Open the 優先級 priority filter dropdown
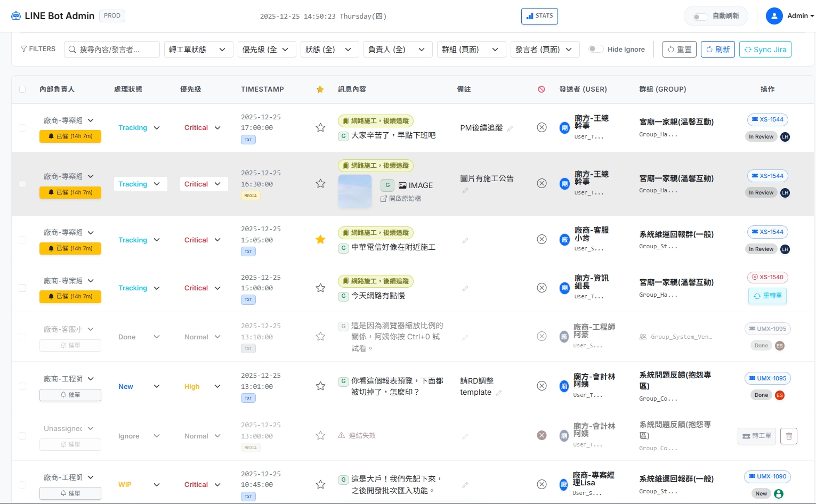 click(x=267, y=49)
